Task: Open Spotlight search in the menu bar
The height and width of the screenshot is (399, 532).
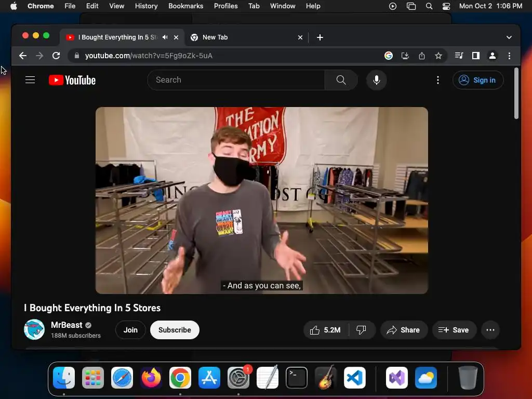Action: tap(429, 6)
